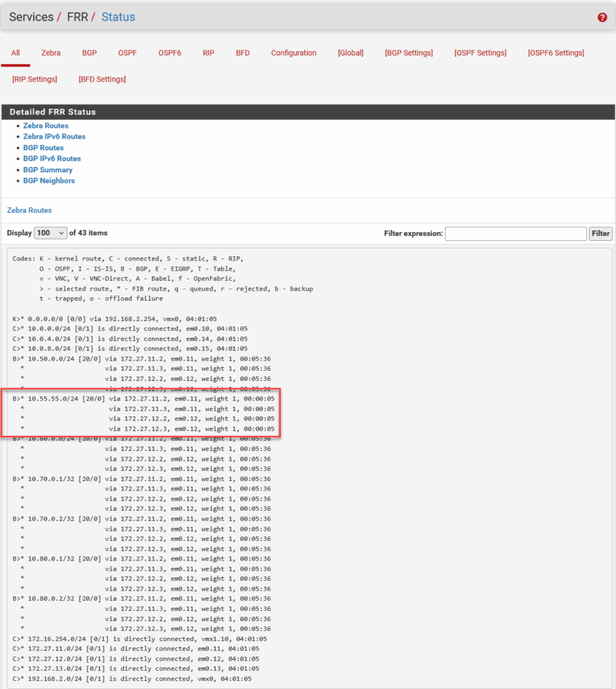Image resolution: width=616 pixels, height=689 pixels.
Task: Open the OSPF tab
Action: point(128,53)
